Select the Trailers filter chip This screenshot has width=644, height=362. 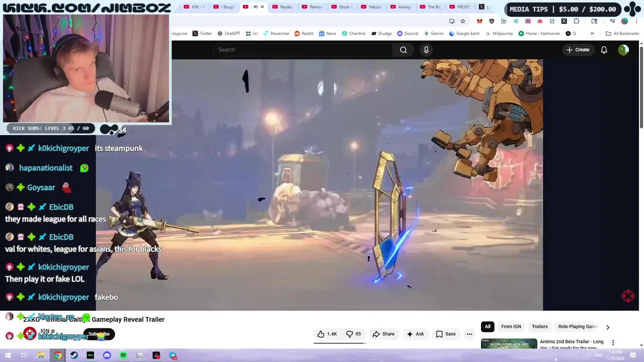[539, 327]
